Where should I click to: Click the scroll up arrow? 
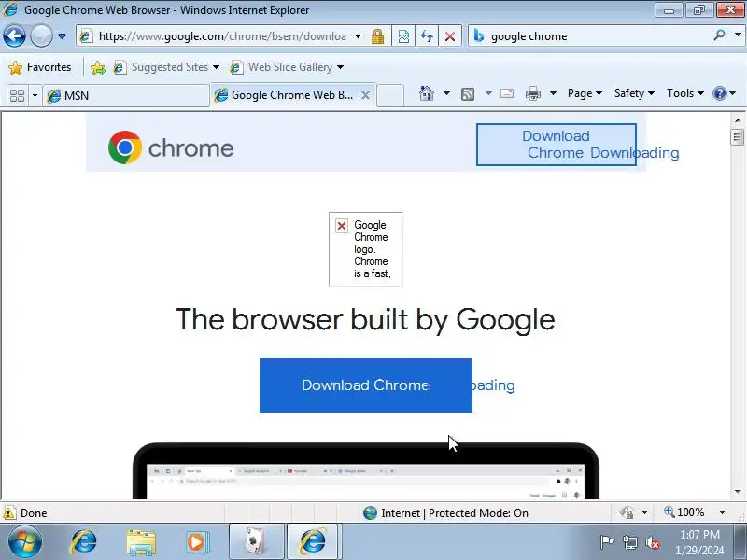pos(738,120)
